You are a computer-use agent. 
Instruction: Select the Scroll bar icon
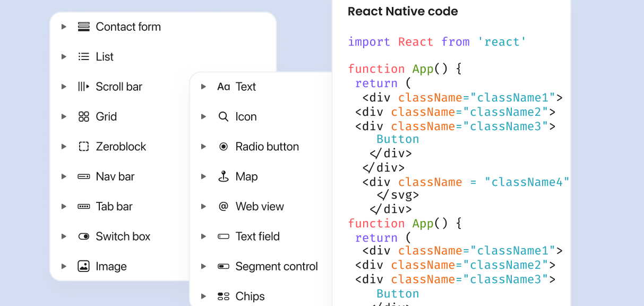pos(83,87)
